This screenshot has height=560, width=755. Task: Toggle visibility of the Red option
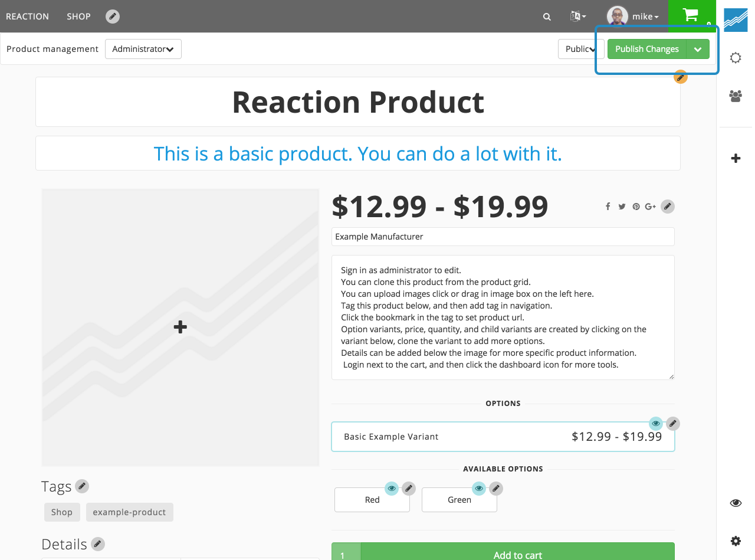[392, 489]
